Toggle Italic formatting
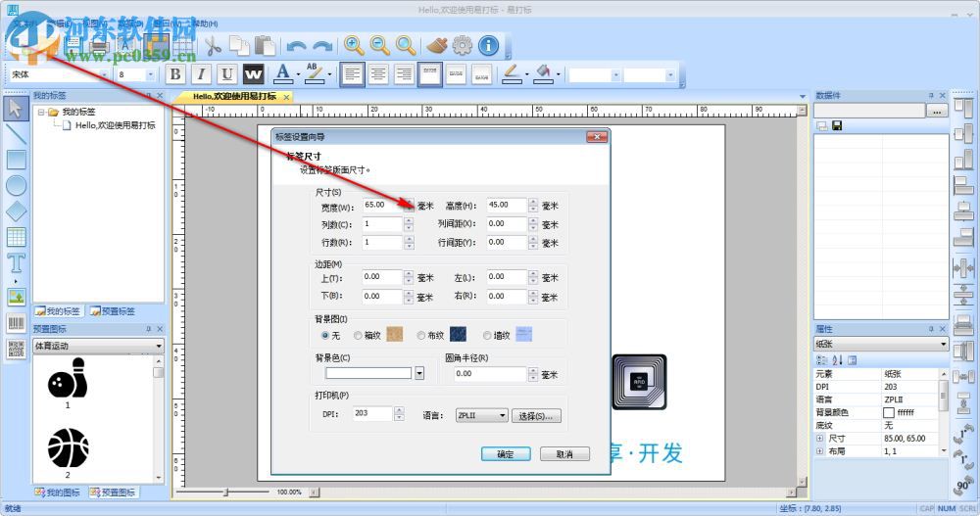 tap(201, 74)
